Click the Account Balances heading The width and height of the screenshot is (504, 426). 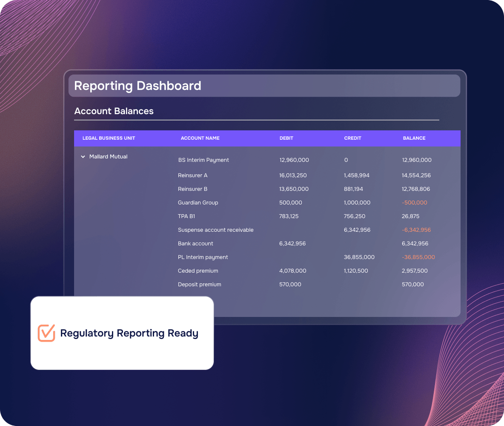(x=114, y=111)
